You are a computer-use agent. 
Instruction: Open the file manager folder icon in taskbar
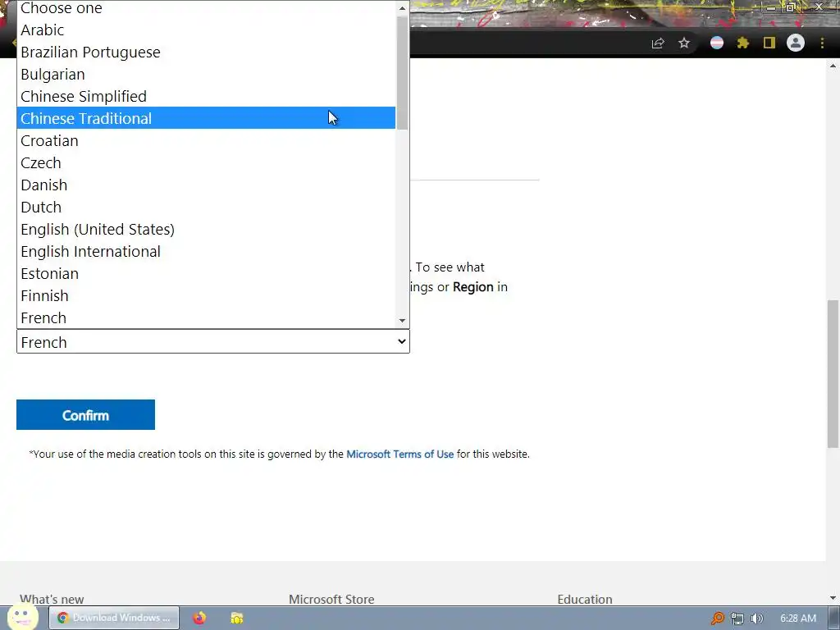237,618
